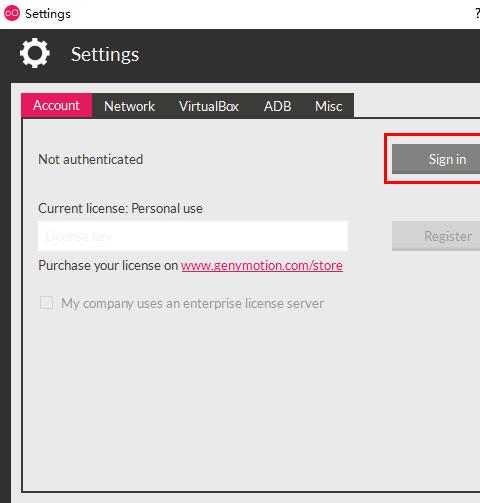Click 'Purchase your license on' text
480x503 pixels.
[x=108, y=265]
